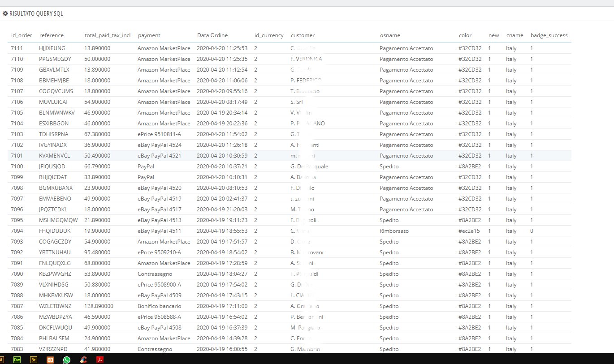The height and width of the screenshot is (364, 614).
Task: Click the osname column header
Action: (x=390, y=35)
